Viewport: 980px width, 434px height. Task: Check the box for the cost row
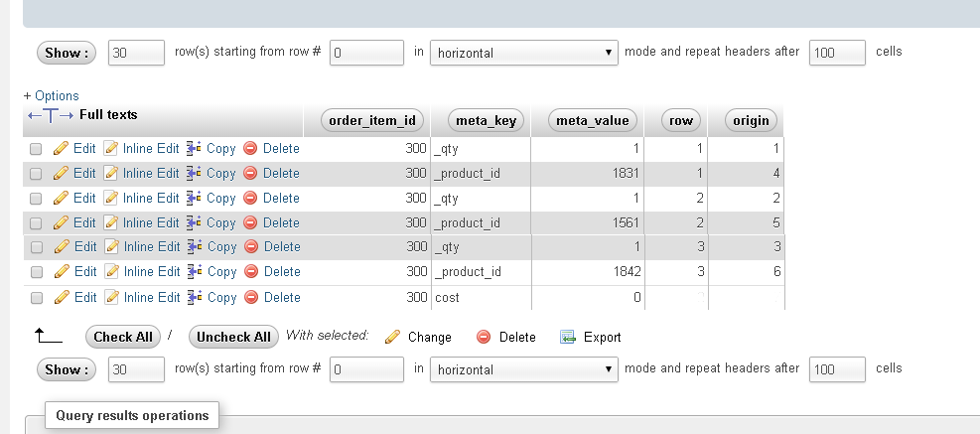(x=36, y=297)
